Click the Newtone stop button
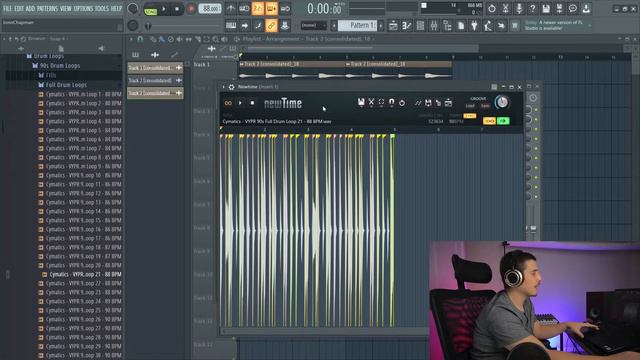Image resolution: width=640 pixels, height=360 pixels. (252, 103)
